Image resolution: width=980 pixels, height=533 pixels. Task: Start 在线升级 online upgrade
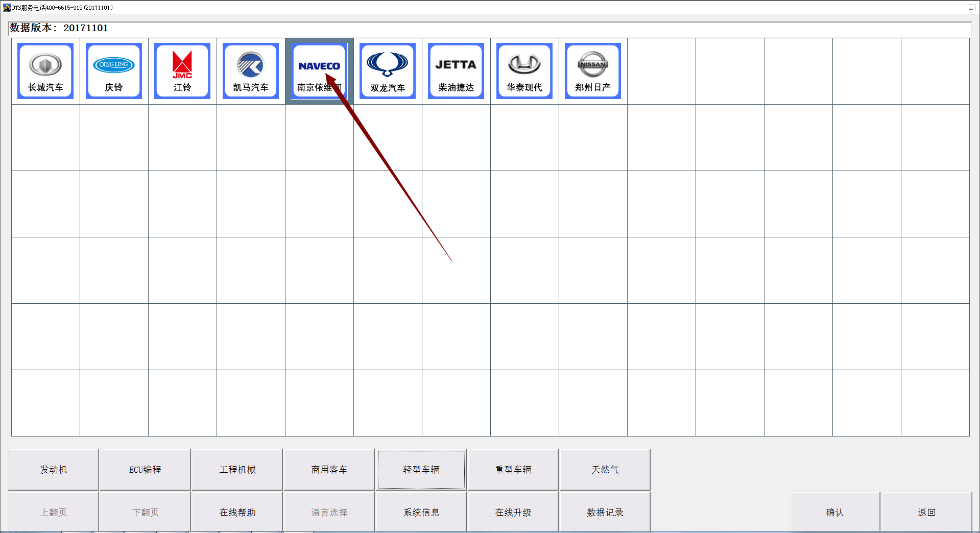click(513, 512)
